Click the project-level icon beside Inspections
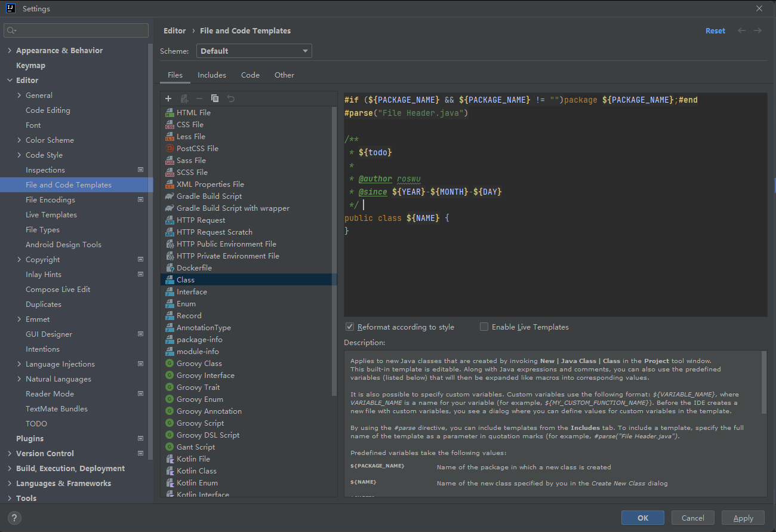This screenshot has width=776, height=532. point(141,170)
